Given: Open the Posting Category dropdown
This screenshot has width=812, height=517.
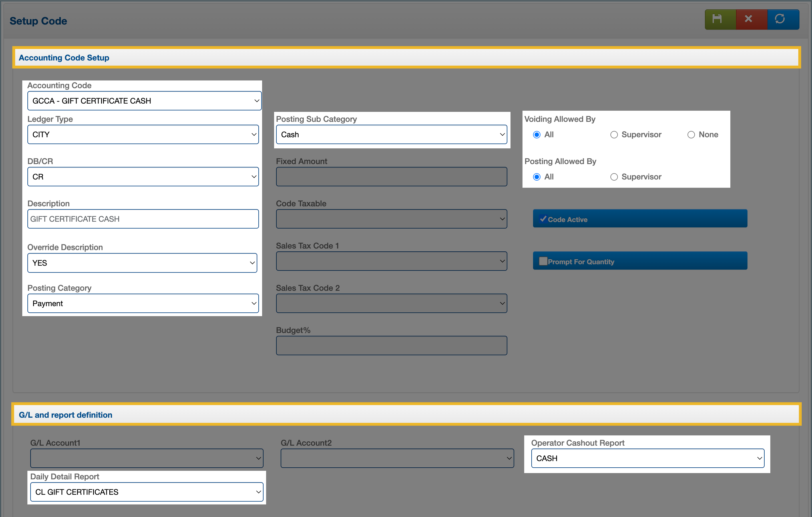Looking at the screenshot, I should pos(143,303).
